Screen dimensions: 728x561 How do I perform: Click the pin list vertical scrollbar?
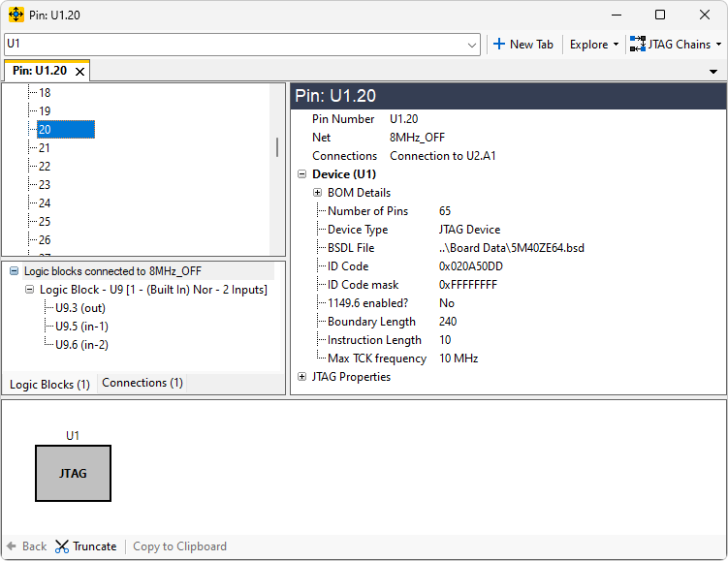click(x=278, y=146)
